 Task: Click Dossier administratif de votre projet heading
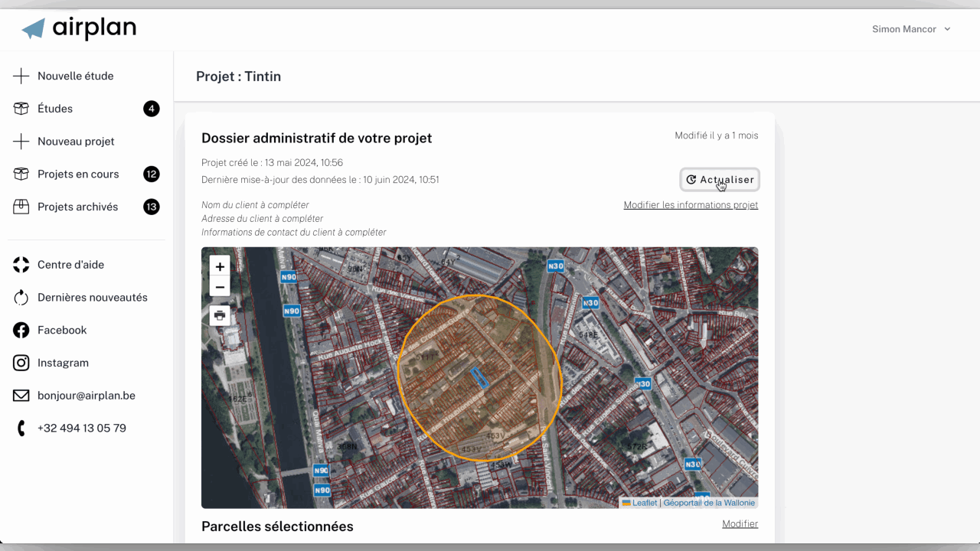[x=316, y=139]
